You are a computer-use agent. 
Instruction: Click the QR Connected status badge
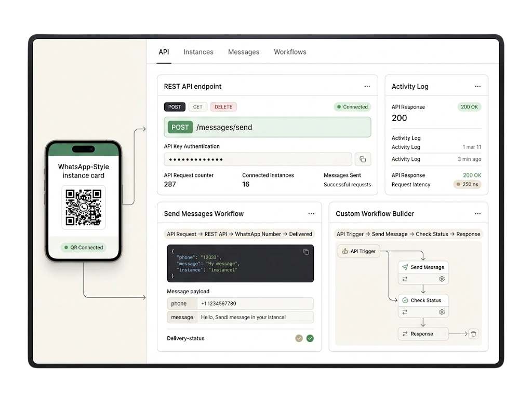pos(84,248)
